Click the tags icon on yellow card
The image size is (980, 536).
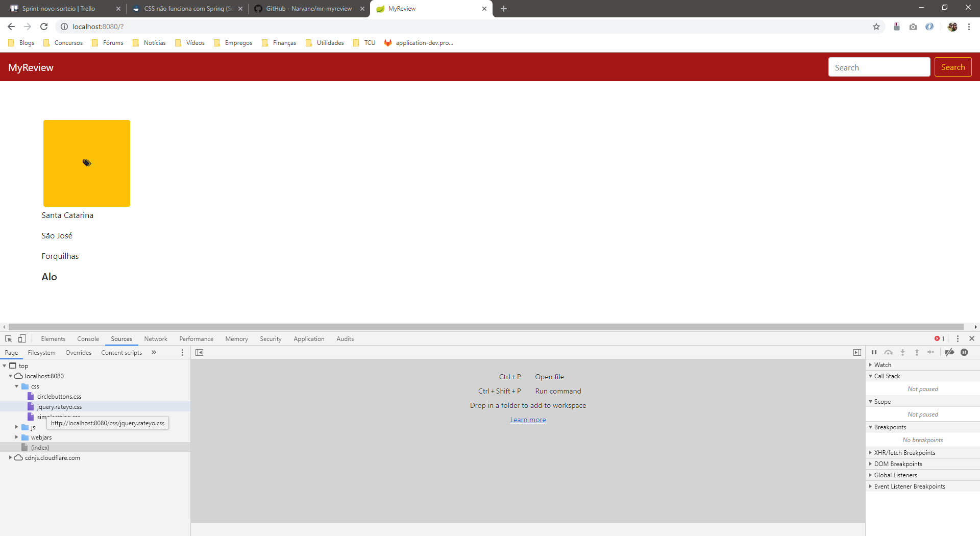87,163
